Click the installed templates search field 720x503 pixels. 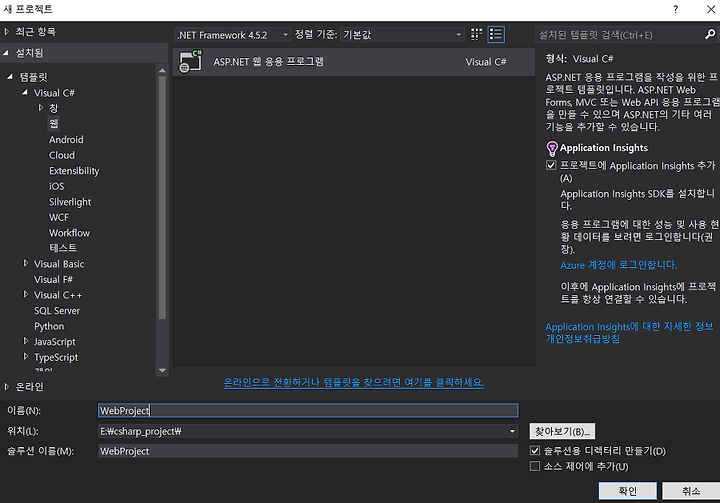point(620,35)
